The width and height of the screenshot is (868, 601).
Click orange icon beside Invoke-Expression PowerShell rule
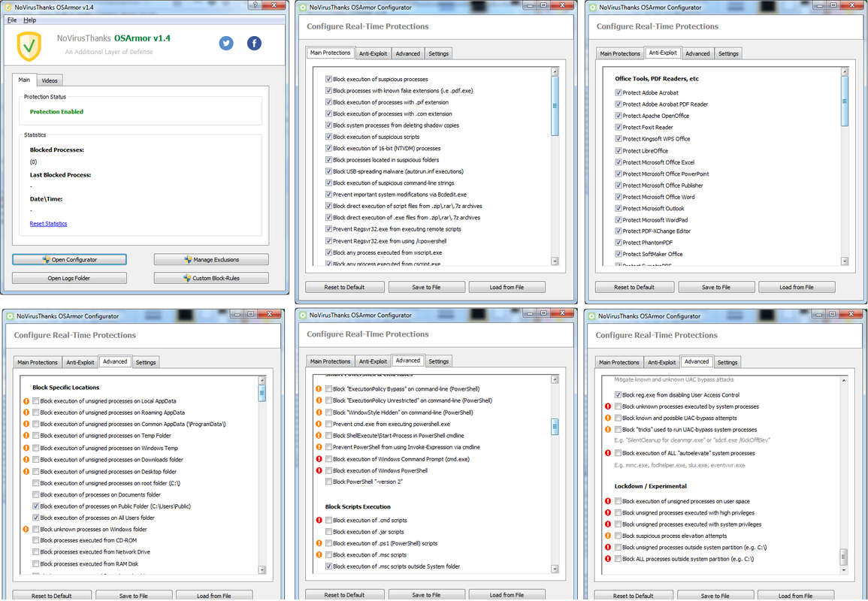(319, 447)
